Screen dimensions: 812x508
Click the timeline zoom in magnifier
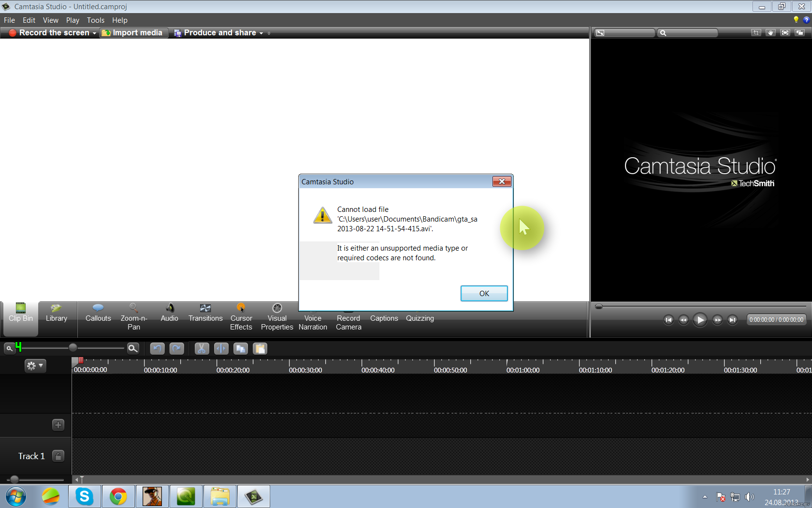click(133, 348)
